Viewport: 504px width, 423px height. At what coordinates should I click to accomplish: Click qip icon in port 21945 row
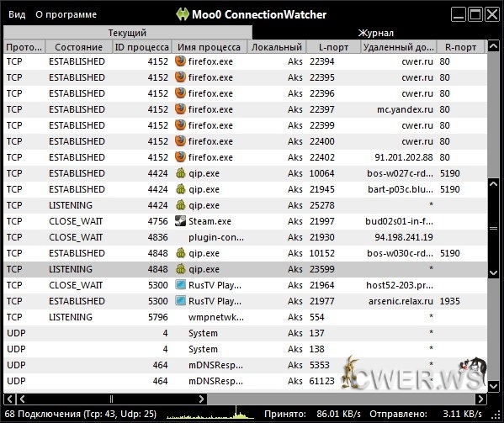click(181, 189)
